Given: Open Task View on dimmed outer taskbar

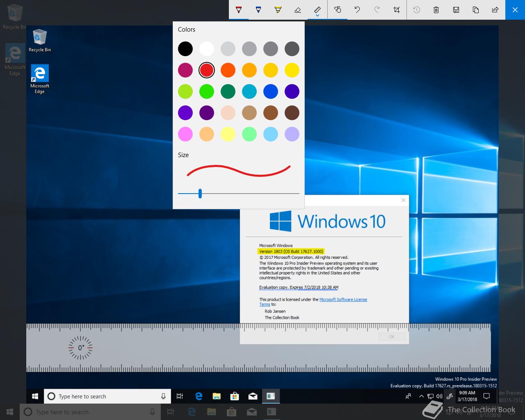Looking at the screenshot, I should coord(170,412).
